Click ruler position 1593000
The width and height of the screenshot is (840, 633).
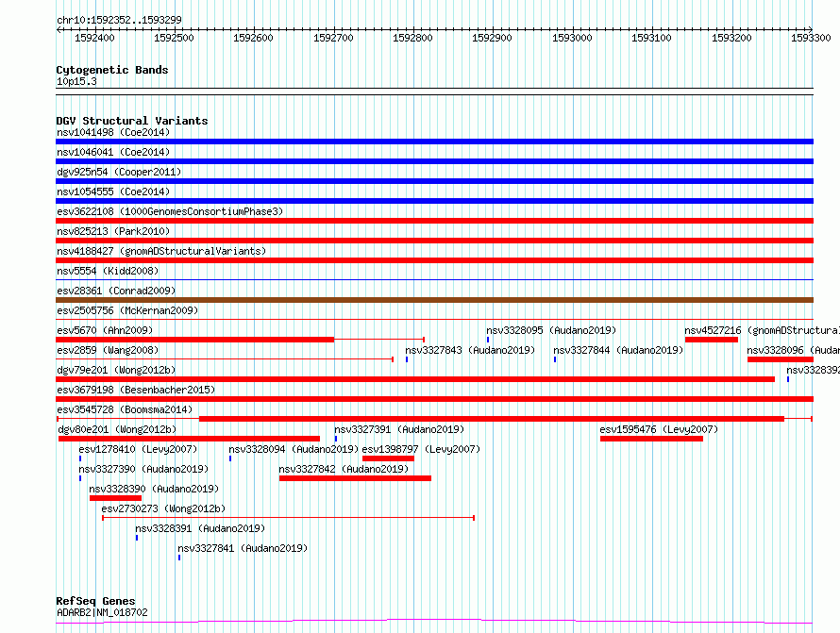(x=572, y=38)
